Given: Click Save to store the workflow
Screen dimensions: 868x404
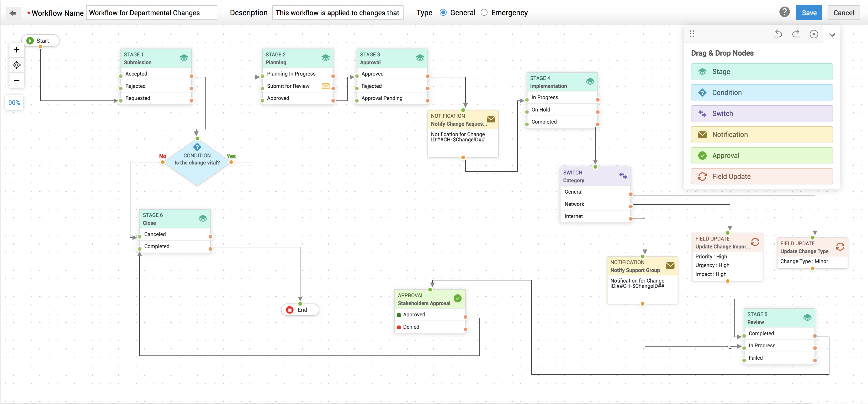Looking at the screenshot, I should click(809, 13).
